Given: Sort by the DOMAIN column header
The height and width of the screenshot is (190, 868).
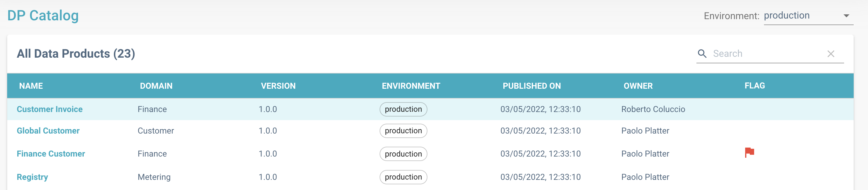Looking at the screenshot, I should [x=156, y=86].
